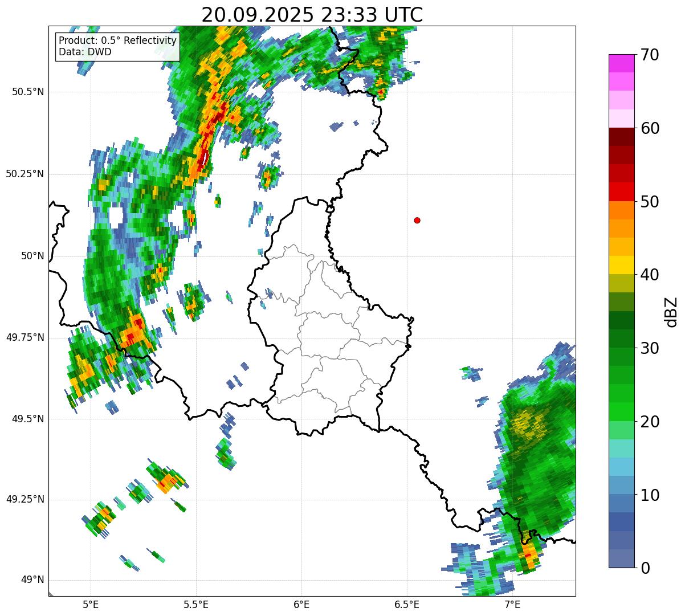Click the 49°N latitude label
The height and width of the screenshot is (616, 685).
(x=32, y=580)
